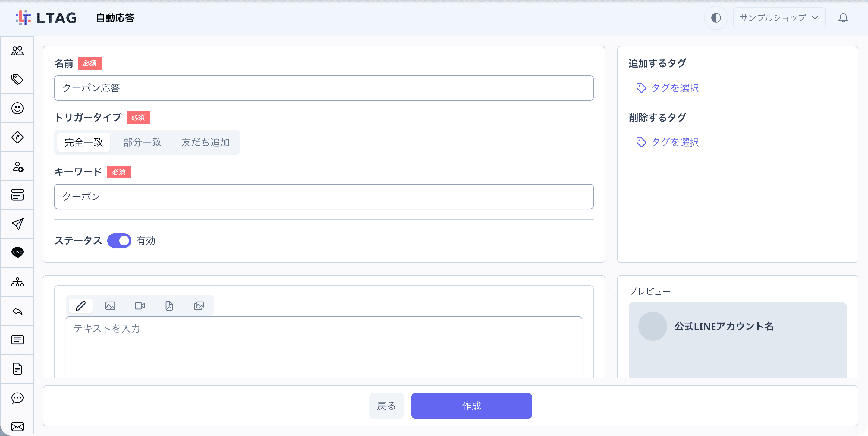The image size is (868, 436).
Task: Open the friends list sidebar icon
Action: 17,51
